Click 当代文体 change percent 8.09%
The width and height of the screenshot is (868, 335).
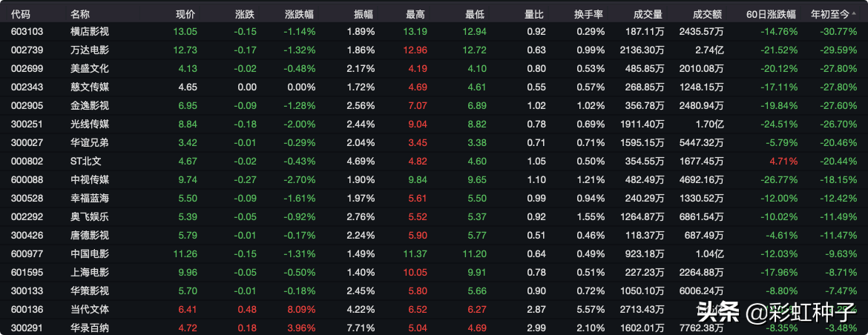300,309
